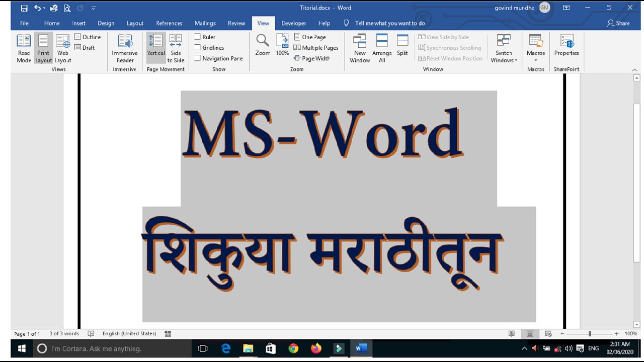The width and height of the screenshot is (644, 362).
Task: Click the zoom in plus button
Action: click(616, 334)
